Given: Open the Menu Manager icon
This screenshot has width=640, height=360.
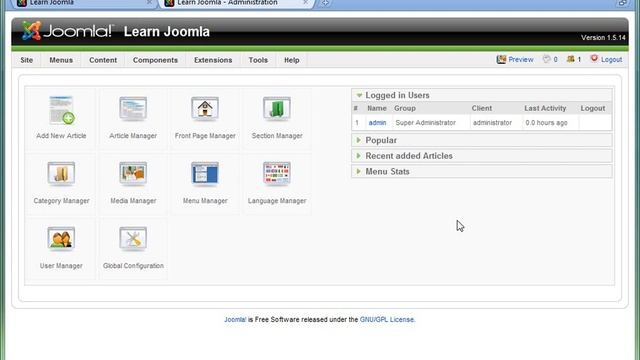Looking at the screenshot, I should tap(205, 174).
